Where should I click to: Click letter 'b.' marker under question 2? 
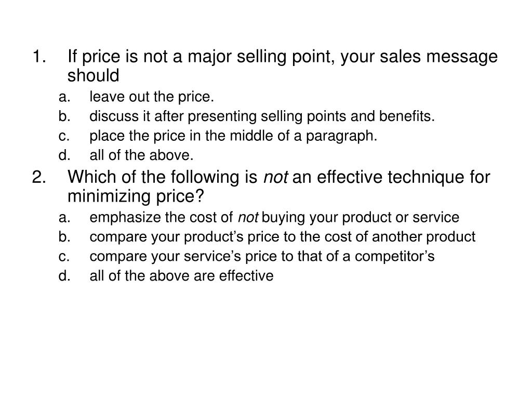64,237
